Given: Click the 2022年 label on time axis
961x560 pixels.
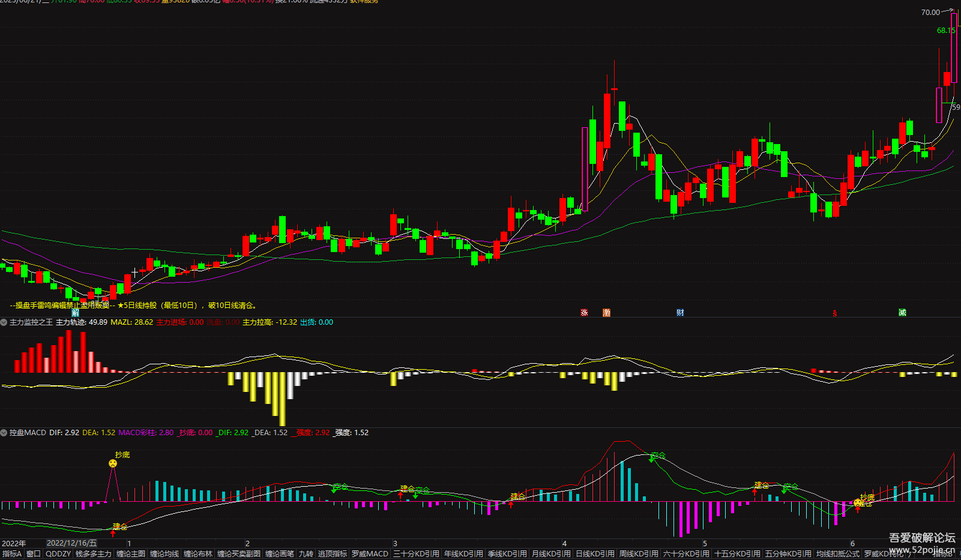Looking at the screenshot, I should pos(14,543).
